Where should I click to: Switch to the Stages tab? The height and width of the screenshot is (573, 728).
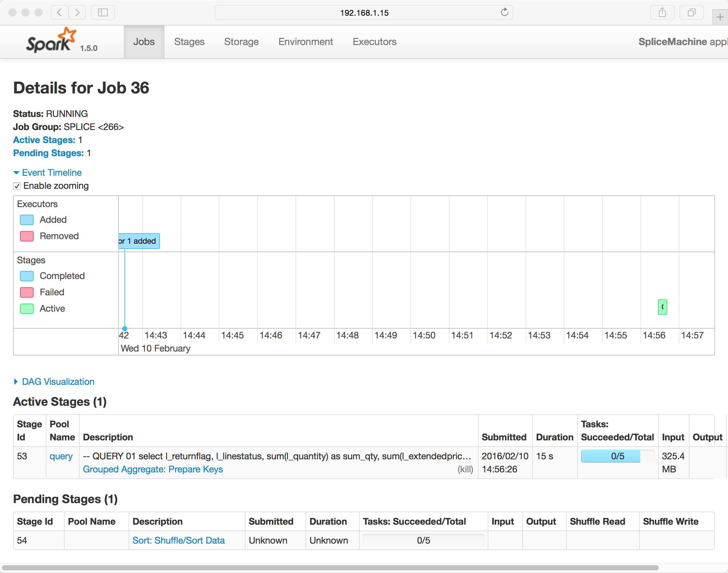pos(189,41)
